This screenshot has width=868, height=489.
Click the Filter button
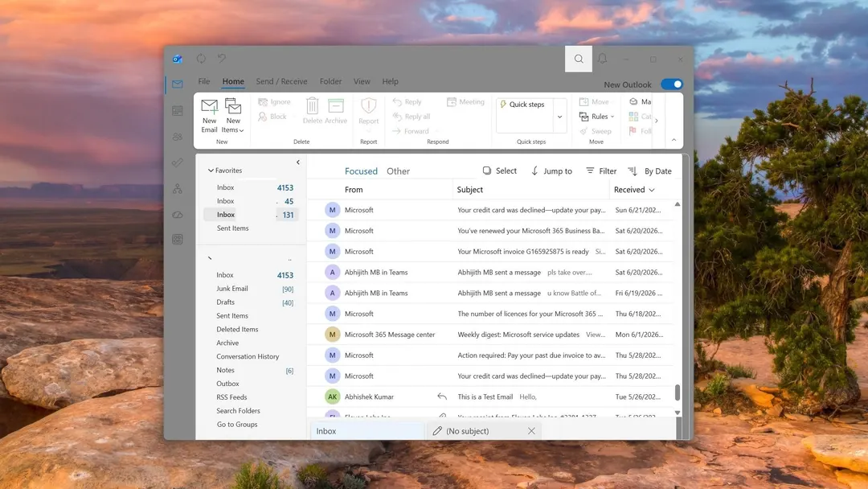601,171
